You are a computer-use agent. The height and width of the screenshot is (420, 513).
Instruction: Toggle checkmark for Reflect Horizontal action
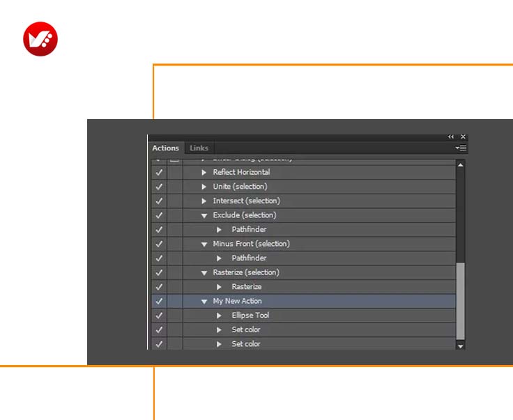(x=159, y=172)
